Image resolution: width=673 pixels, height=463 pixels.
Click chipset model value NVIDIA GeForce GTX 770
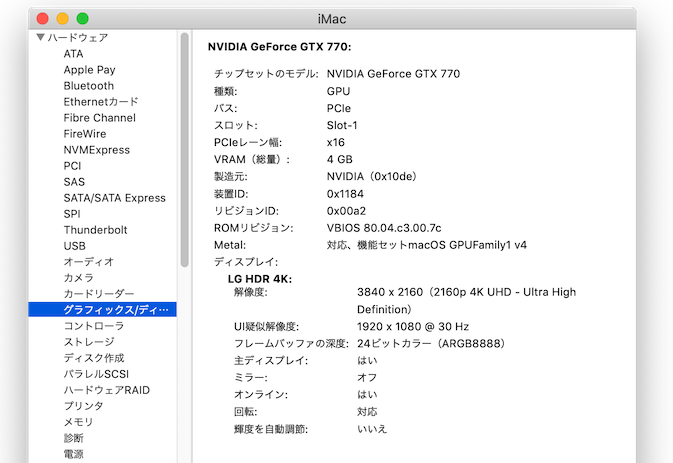[x=393, y=74]
